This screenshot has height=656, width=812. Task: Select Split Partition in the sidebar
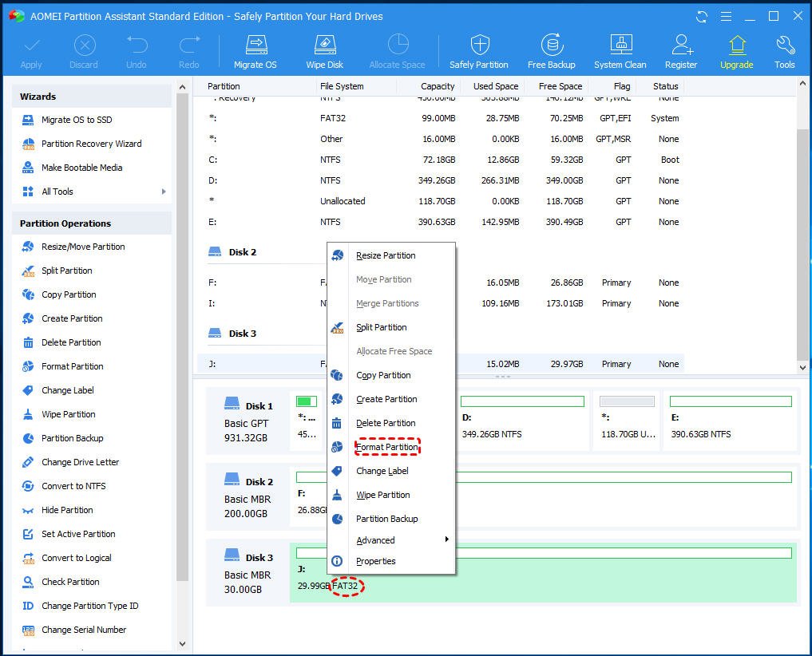point(67,271)
